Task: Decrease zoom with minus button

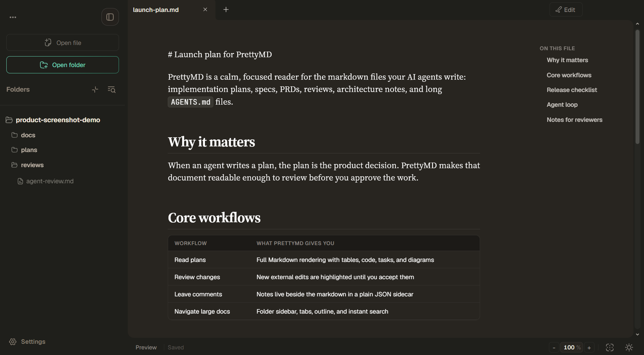Action: click(x=554, y=348)
